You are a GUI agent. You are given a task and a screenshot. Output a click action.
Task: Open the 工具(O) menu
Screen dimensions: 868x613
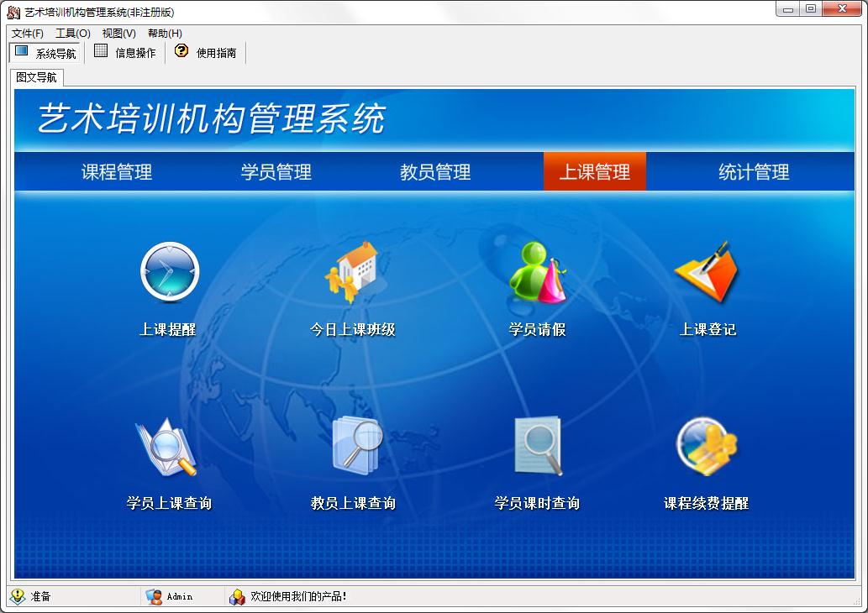click(x=72, y=34)
